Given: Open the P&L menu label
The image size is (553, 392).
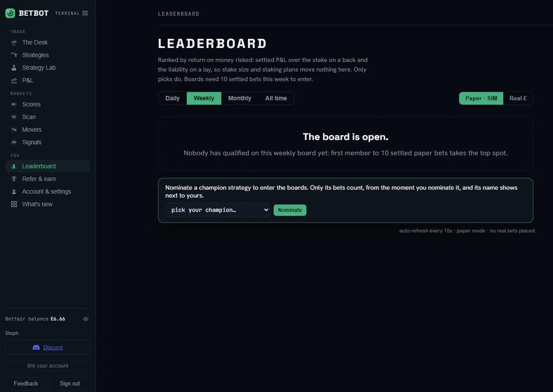Looking at the screenshot, I should pos(27,80).
